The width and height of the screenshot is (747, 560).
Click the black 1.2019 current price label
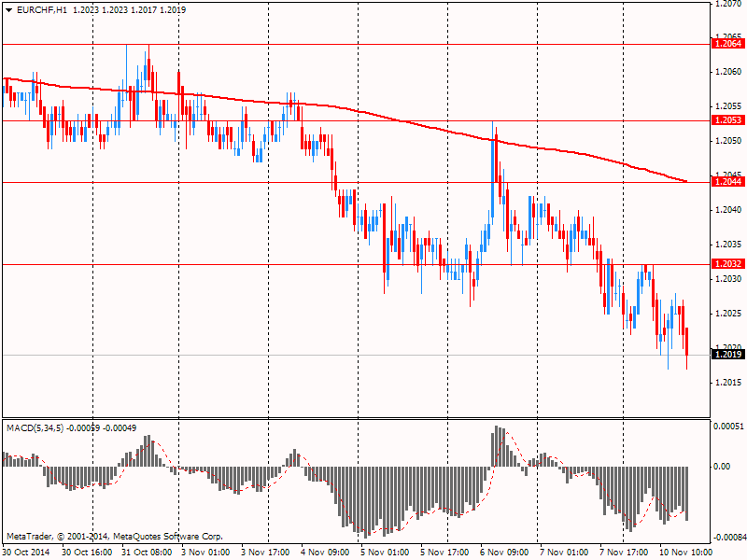727,355
